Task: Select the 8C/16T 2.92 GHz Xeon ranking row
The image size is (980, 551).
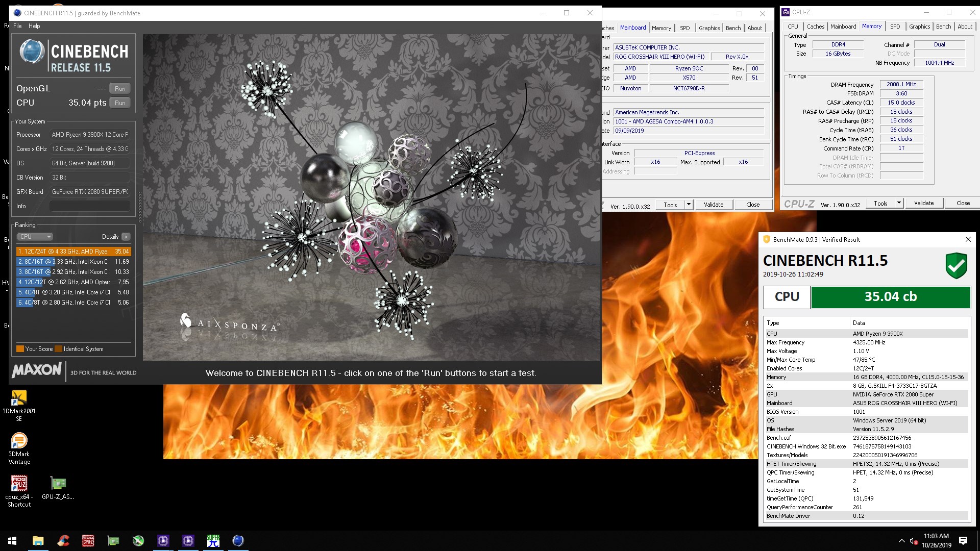Action: (x=73, y=272)
